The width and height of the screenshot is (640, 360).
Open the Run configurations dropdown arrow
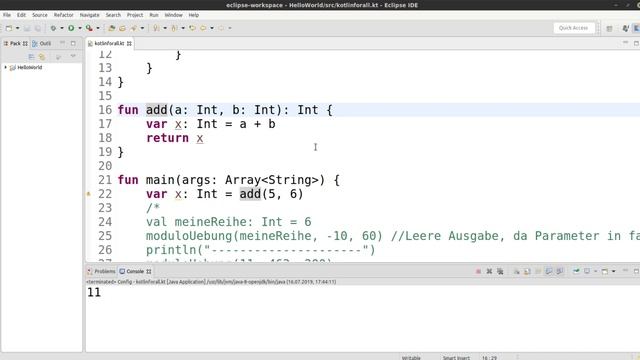80,28
